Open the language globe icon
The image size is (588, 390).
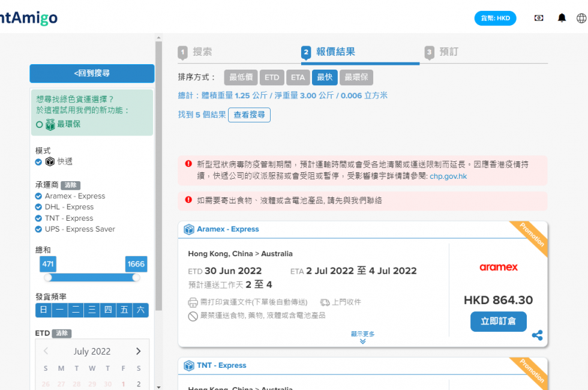[581, 18]
